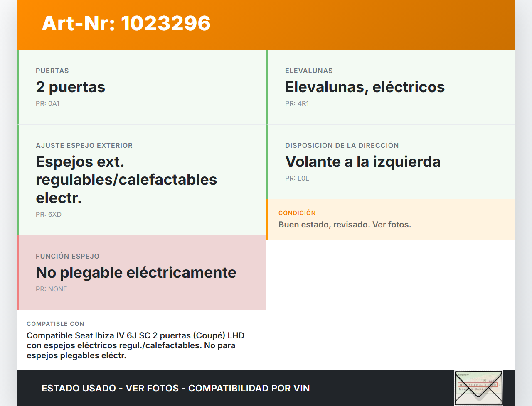The image size is (532, 406).
Task: Click the FUNCIÓN ESPEJO label
Action: pyautogui.click(x=67, y=257)
